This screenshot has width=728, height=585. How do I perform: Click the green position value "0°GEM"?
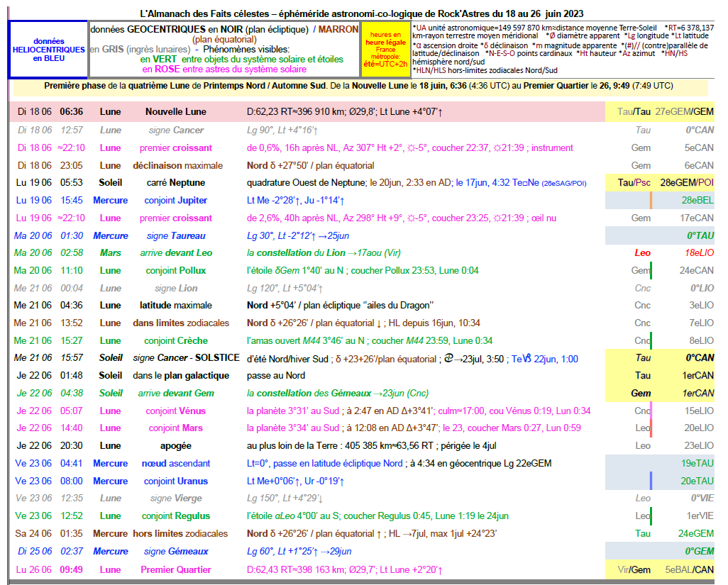(699, 551)
